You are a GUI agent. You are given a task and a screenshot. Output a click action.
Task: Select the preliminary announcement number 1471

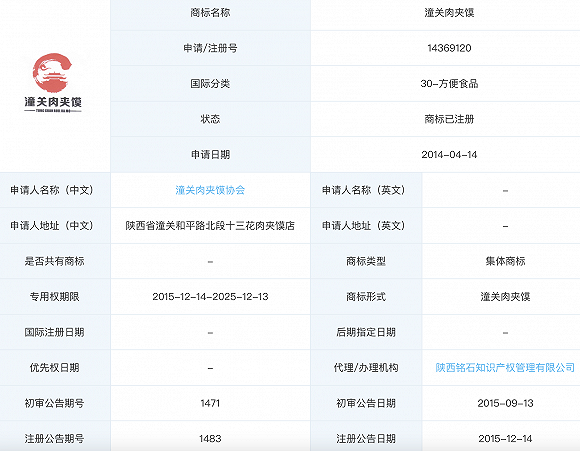210,403
